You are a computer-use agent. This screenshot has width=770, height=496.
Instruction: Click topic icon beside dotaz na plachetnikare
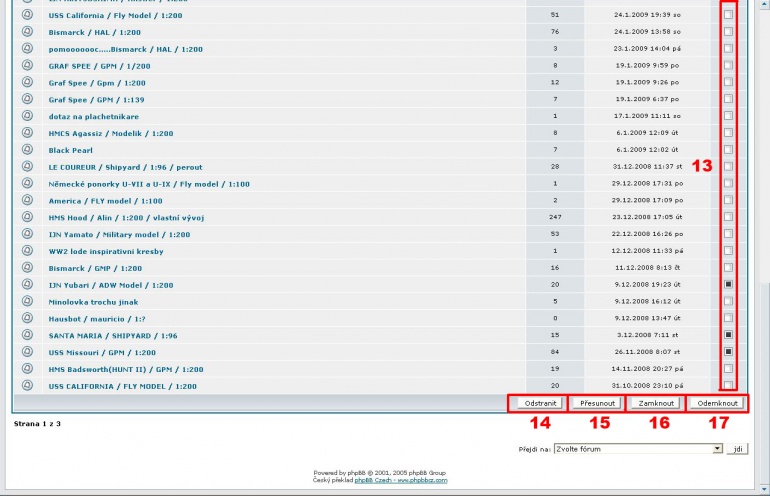point(28,115)
